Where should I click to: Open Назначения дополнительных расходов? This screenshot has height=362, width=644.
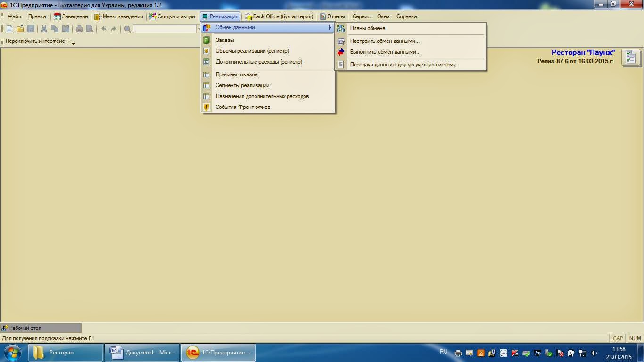tap(268, 96)
